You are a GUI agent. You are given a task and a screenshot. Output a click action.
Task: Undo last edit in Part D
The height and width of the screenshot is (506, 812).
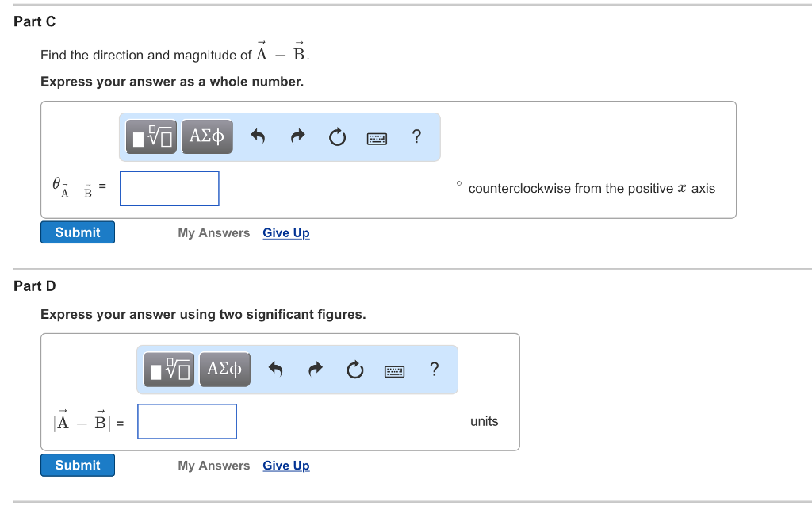(x=275, y=370)
